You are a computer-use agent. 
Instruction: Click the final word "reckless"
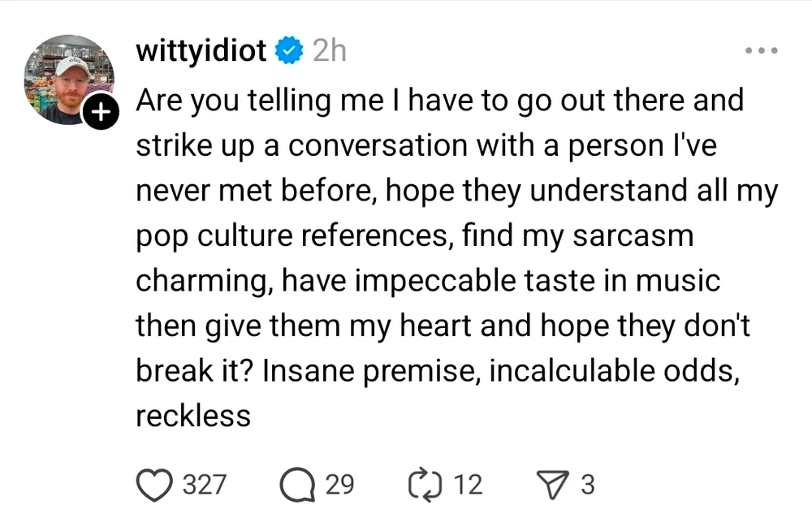[192, 417]
